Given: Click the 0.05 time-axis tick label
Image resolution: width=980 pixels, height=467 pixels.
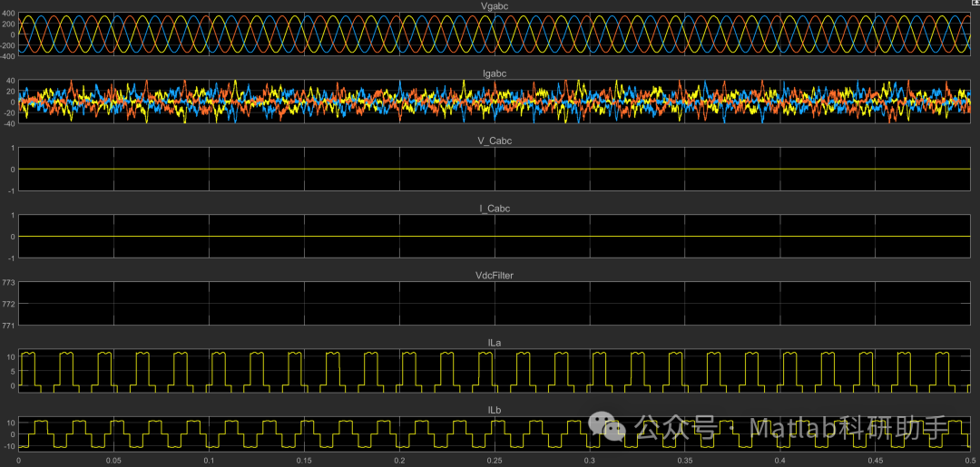Looking at the screenshot, I should [x=113, y=460].
